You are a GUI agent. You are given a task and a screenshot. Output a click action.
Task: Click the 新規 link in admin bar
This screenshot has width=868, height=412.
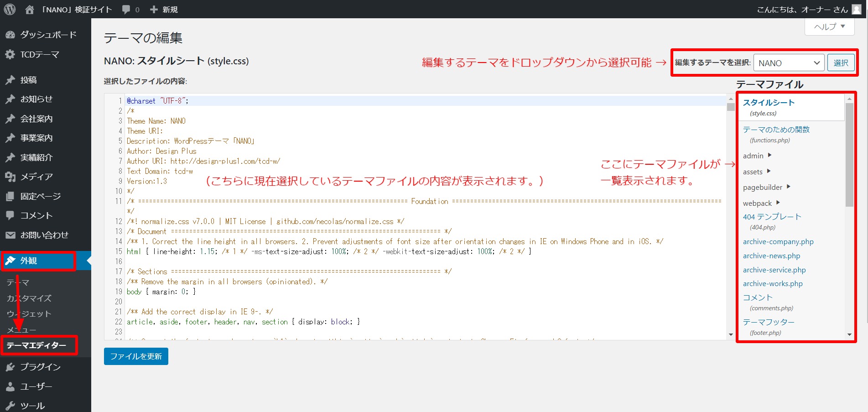click(x=170, y=10)
